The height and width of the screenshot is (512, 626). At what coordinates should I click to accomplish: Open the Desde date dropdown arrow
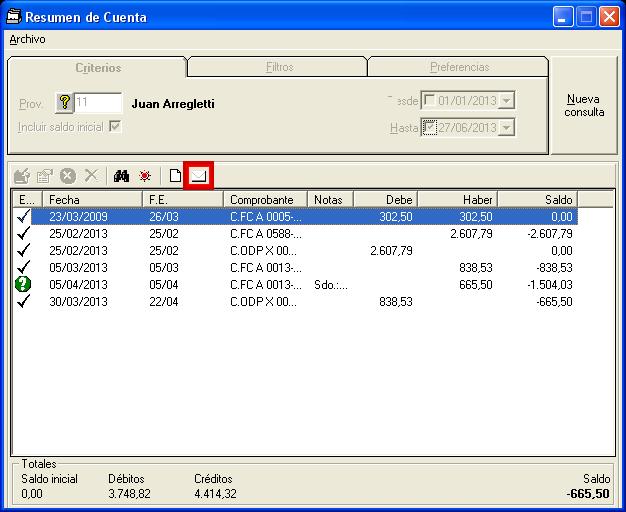click(x=506, y=100)
